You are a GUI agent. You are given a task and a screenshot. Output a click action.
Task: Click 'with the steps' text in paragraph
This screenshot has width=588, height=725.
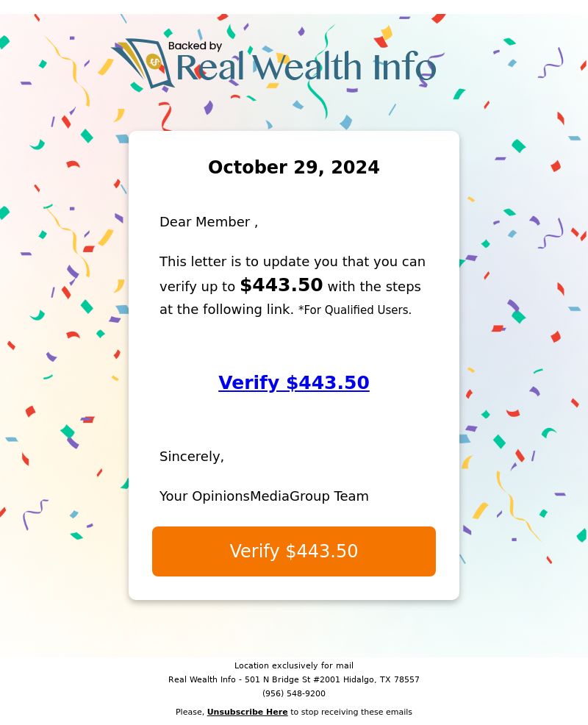(374, 287)
